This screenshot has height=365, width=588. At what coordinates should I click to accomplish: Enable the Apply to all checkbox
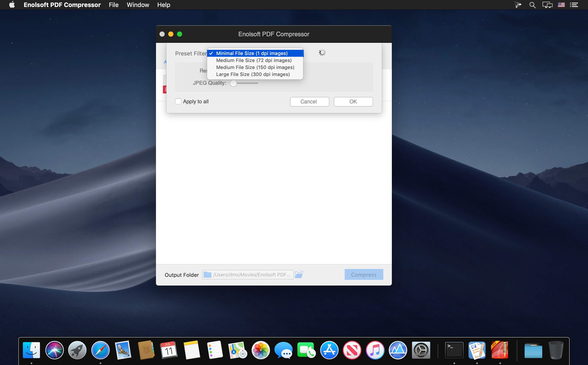(178, 101)
